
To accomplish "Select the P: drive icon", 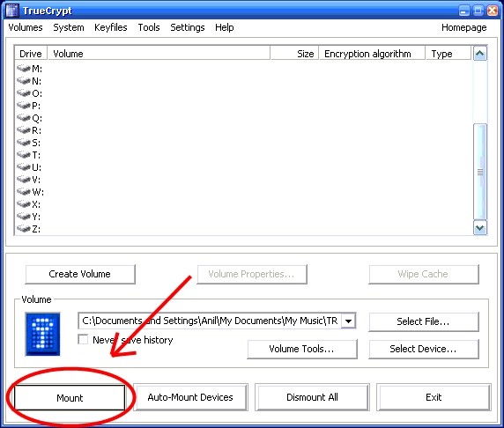I will point(24,106).
